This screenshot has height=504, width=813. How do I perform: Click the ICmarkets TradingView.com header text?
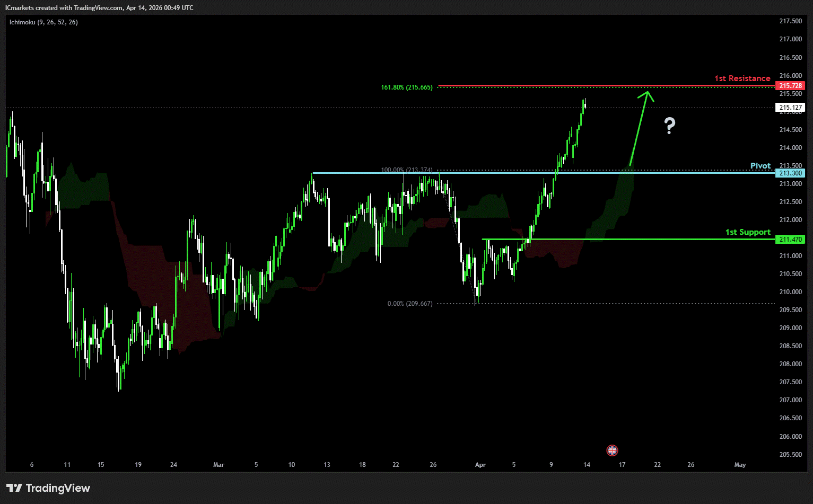click(99, 8)
